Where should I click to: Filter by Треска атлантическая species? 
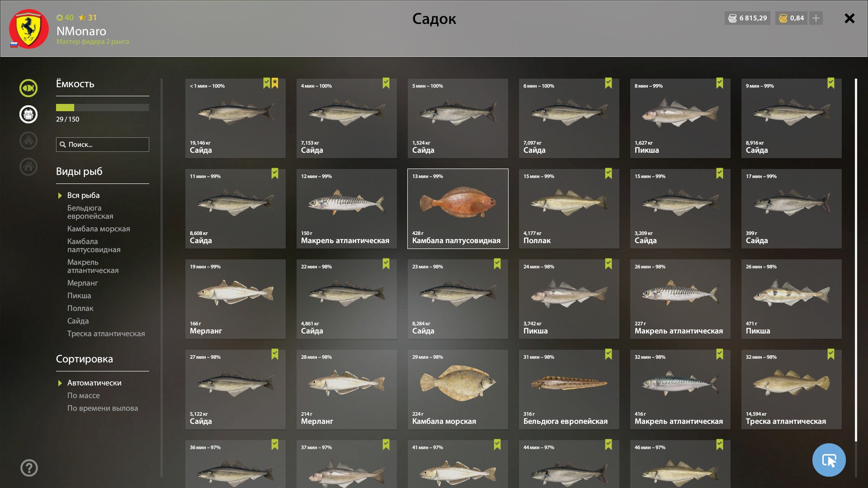pyautogui.click(x=106, y=333)
